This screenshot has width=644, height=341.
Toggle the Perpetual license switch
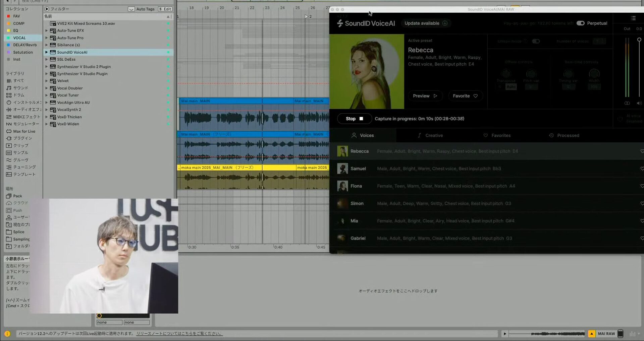(580, 23)
